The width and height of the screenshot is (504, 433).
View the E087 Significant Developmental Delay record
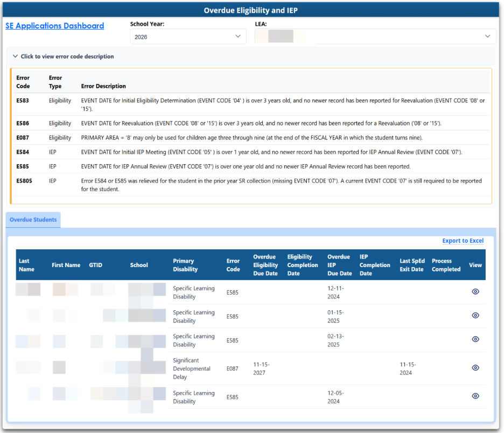pos(475,368)
